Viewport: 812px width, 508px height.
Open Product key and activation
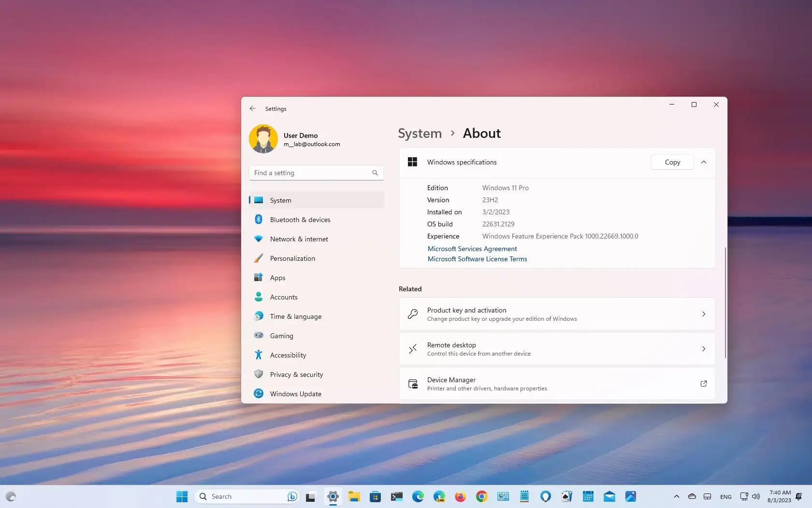[x=557, y=314]
